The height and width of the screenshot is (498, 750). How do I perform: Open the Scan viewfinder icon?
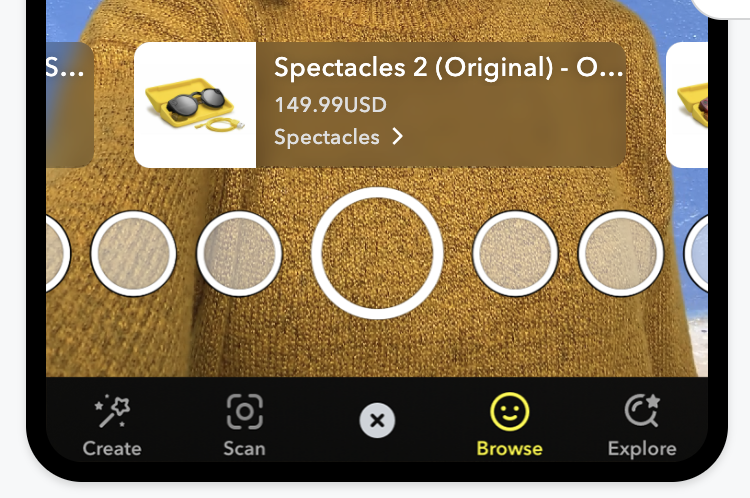pos(244,411)
